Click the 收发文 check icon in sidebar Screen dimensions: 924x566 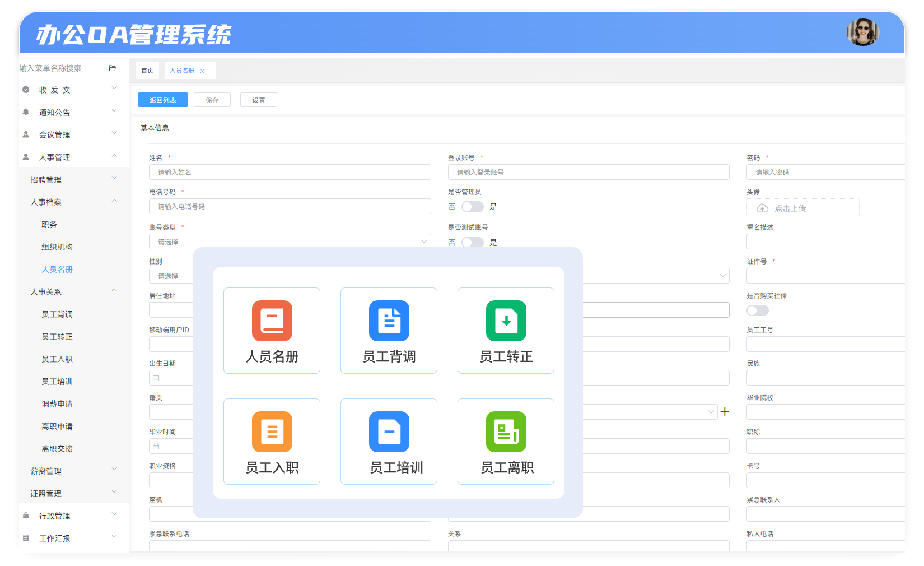click(x=26, y=90)
